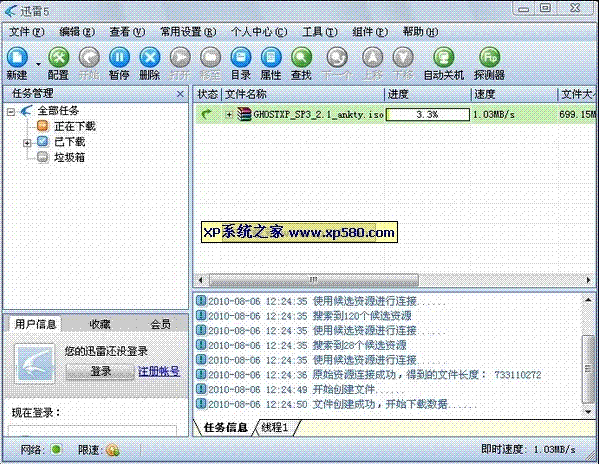Image resolution: width=599 pixels, height=464 pixels.
Task: Expand the 已下载 tree node
Action: [x=27, y=143]
